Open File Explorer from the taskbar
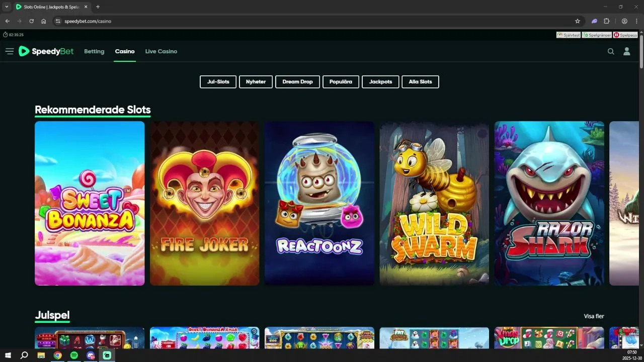Viewport: 644px width, 362px height. (x=41, y=355)
